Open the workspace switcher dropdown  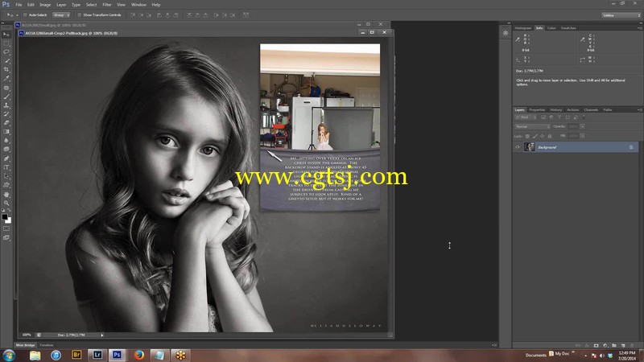coord(621,15)
